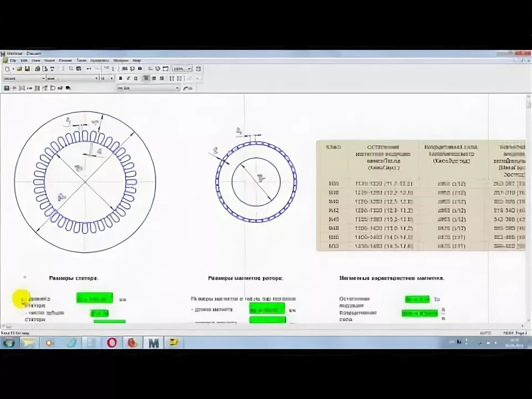Open the View menu
The width and height of the screenshot is (532, 399).
36,60
